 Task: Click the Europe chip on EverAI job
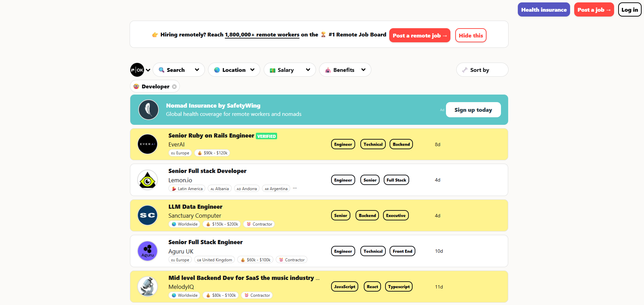180,153
